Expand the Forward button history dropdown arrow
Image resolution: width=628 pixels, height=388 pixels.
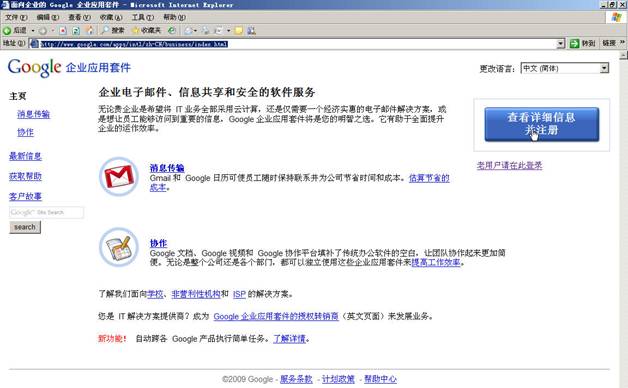point(52,30)
